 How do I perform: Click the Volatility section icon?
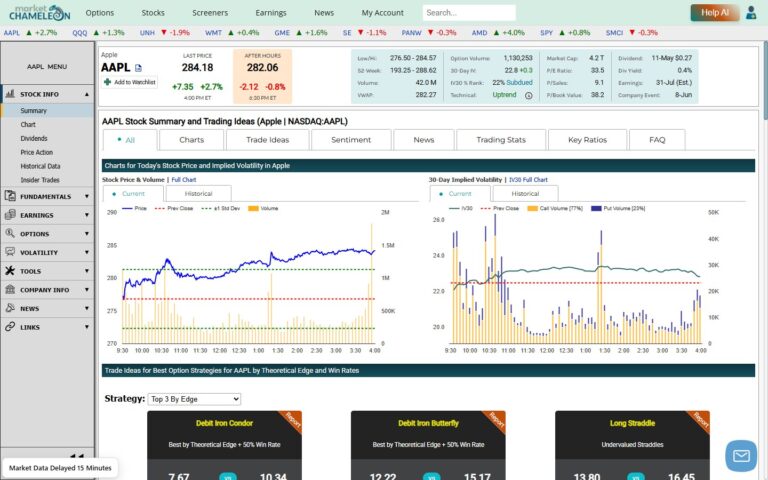[x=10, y=252]
